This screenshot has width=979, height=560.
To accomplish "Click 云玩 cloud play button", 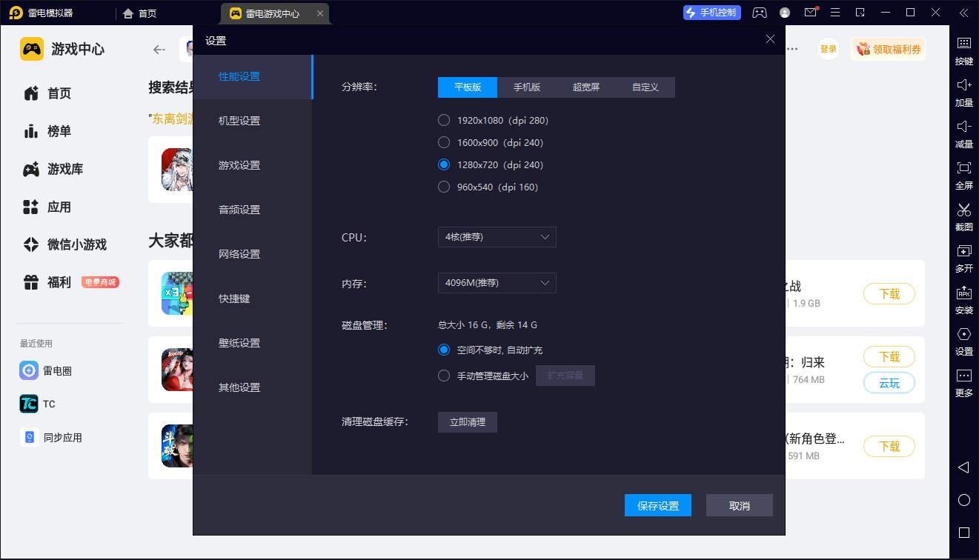I will [x=889, y=383].
